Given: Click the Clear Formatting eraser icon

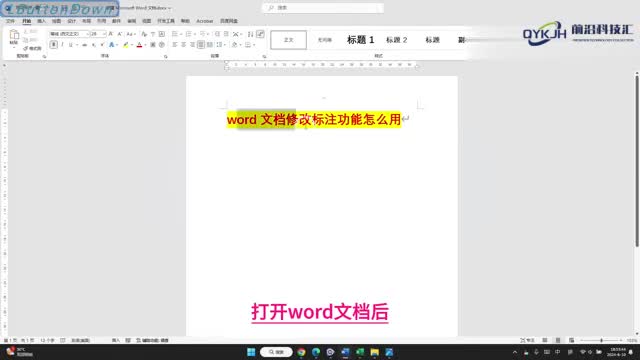Looking at the screenshot, I should coord(144,34).
